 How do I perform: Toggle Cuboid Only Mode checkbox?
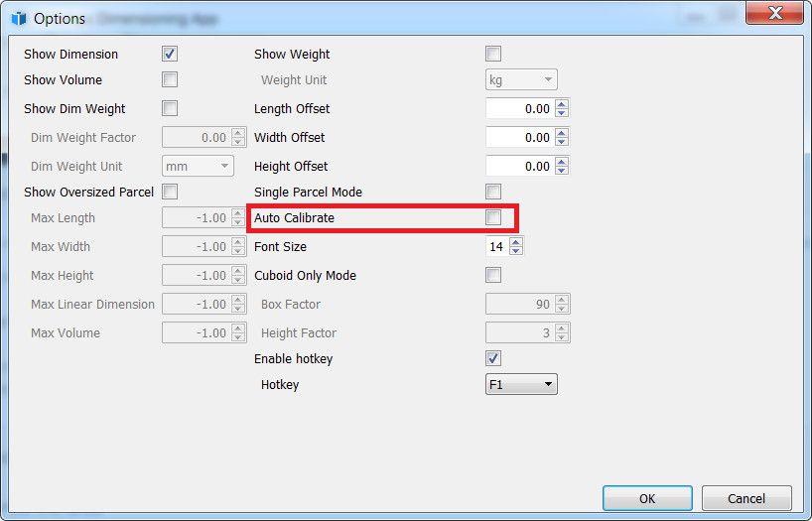(x=493, y=275)
